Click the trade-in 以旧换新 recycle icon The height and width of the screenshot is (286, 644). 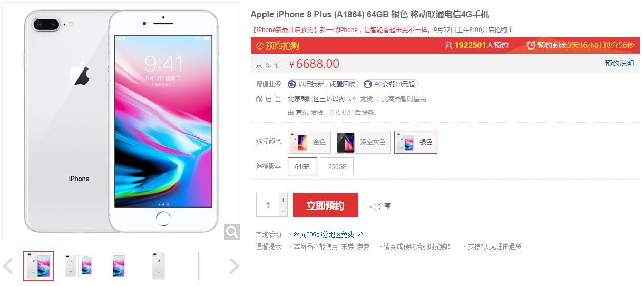tap(292, 84)
